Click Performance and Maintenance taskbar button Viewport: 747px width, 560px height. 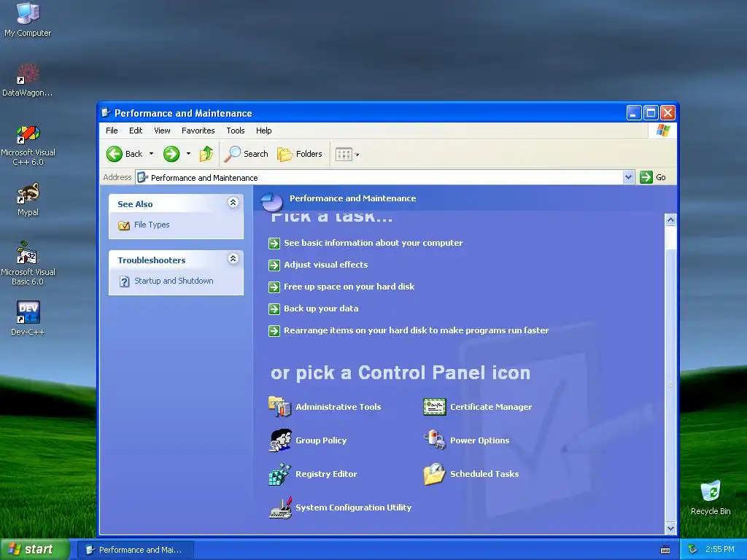click(x=136, y=550)
